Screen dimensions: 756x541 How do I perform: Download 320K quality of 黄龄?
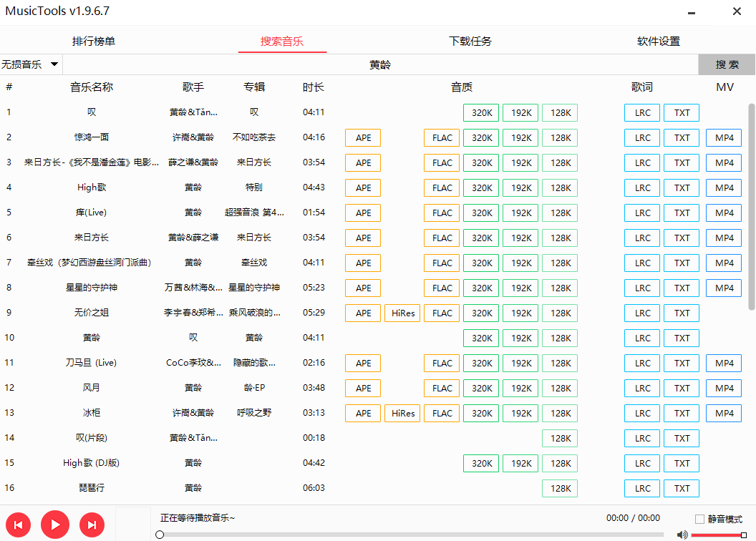coord(480,338)
